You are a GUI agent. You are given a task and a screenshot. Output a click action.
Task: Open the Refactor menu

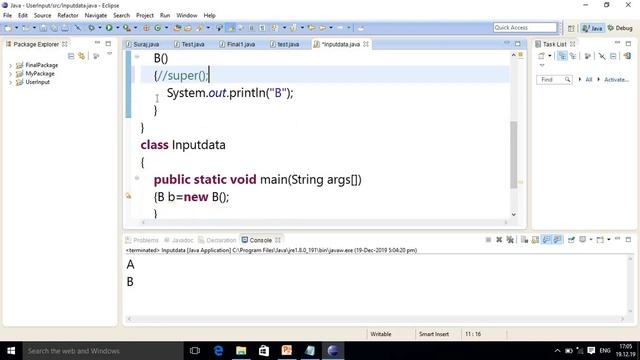[x=68, y=15]
